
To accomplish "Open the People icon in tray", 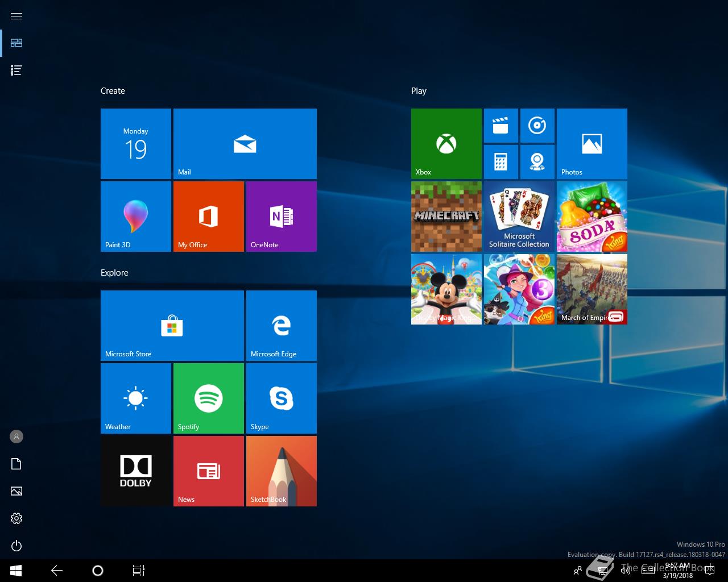I will tap(578, 571).
